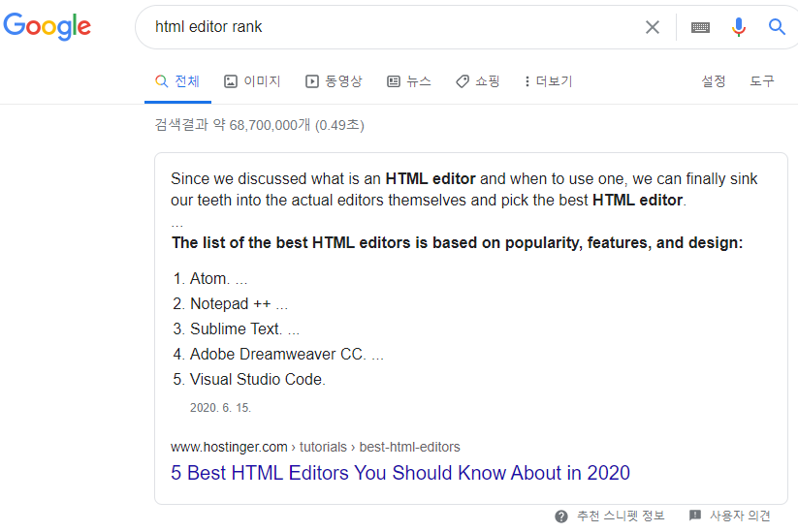The width and height of the screenshot is (798, 532).
Task: Click the feedback flag icon beside 사용자 의견
Action: 694,516
